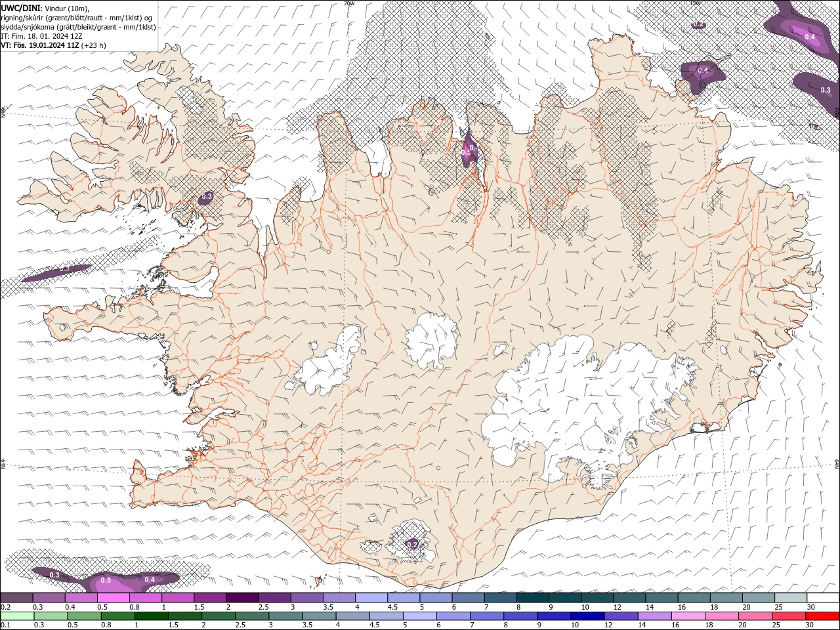Click the '18' tick label on top scale
This screenshot has height=630, width=840.
coord(714,607)
